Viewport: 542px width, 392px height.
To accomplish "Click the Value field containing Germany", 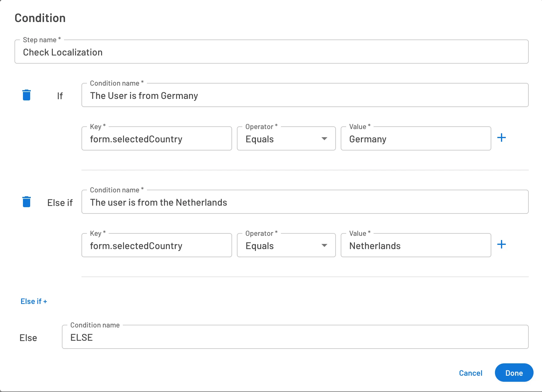I will [416, 139].
